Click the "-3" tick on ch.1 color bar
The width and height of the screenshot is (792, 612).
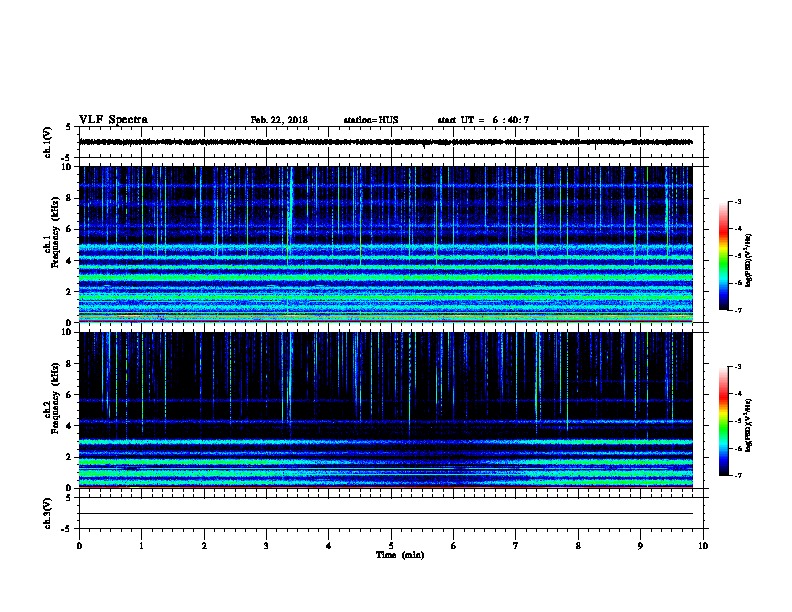737,202
